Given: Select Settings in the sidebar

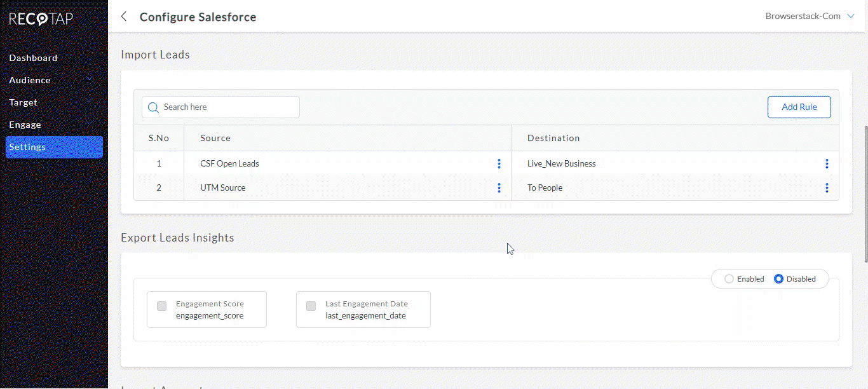Looking at the screenshot, I should click(x=54, y=147).
